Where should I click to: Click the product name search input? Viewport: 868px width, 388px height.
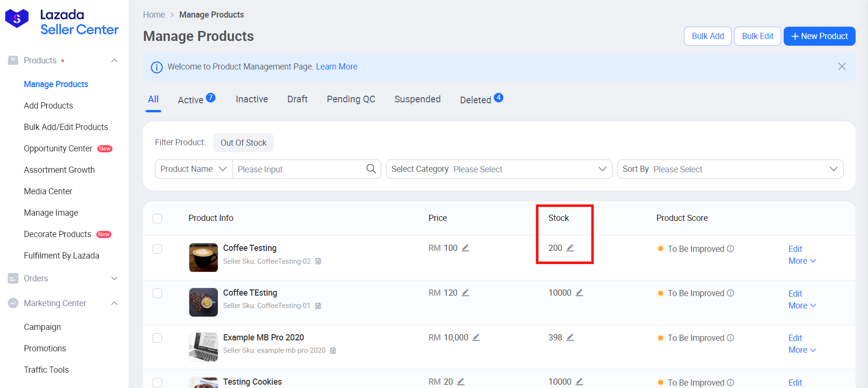tap(300, 169)
